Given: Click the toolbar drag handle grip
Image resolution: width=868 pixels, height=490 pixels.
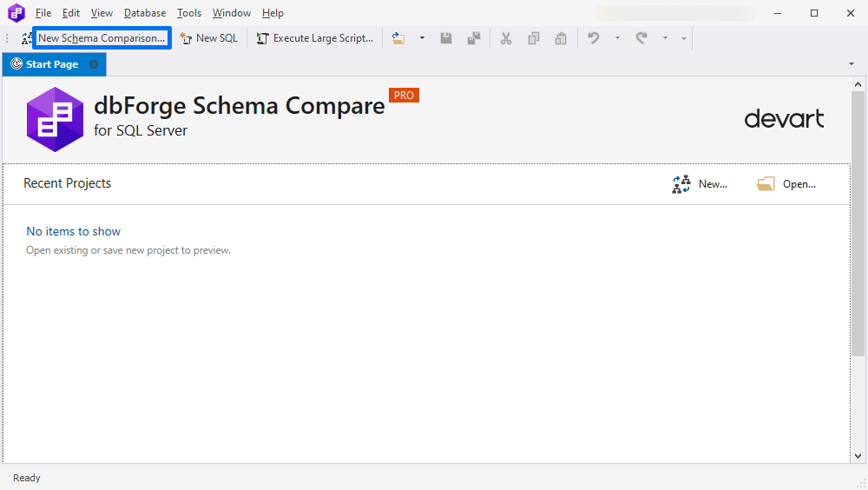Looking at the screenshot, I should (x=7, y=38).
